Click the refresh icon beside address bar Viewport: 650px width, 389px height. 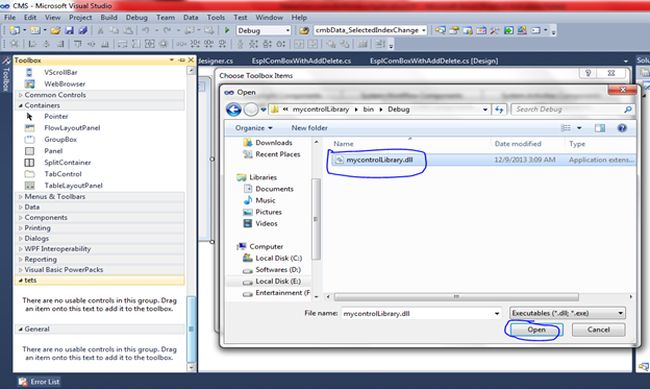(499, 109)
